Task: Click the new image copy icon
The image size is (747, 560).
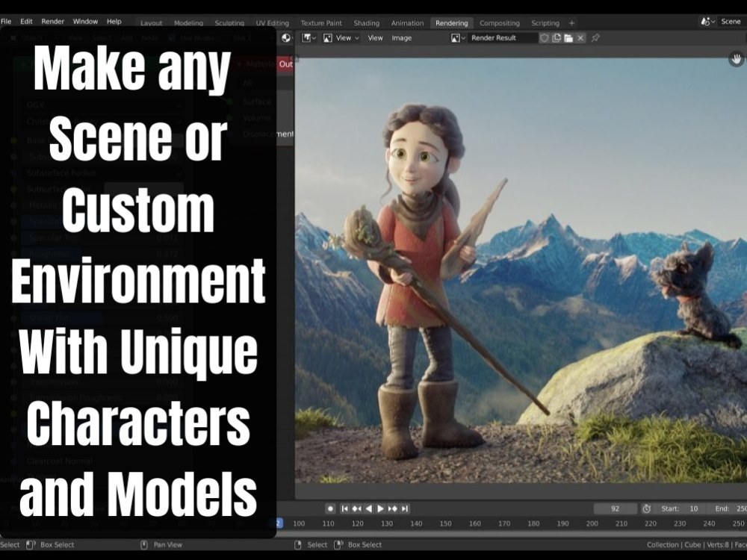Action: (557, 38)
